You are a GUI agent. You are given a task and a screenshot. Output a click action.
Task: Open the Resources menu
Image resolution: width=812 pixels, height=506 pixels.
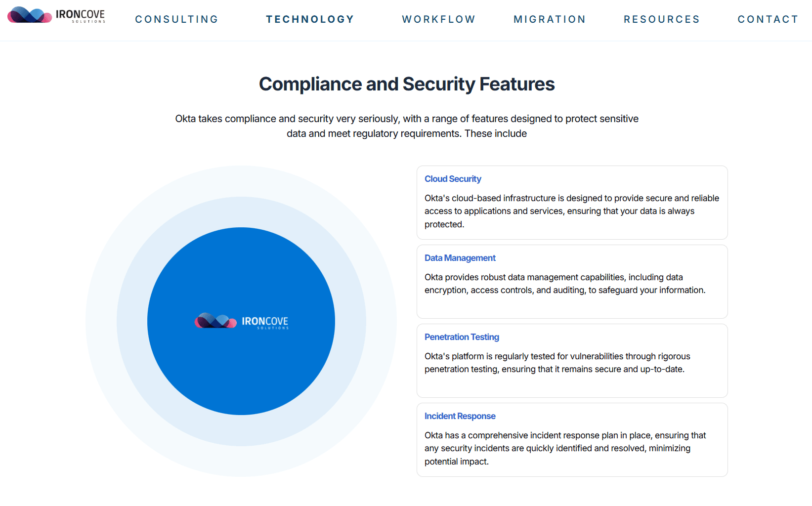point(662,19)
